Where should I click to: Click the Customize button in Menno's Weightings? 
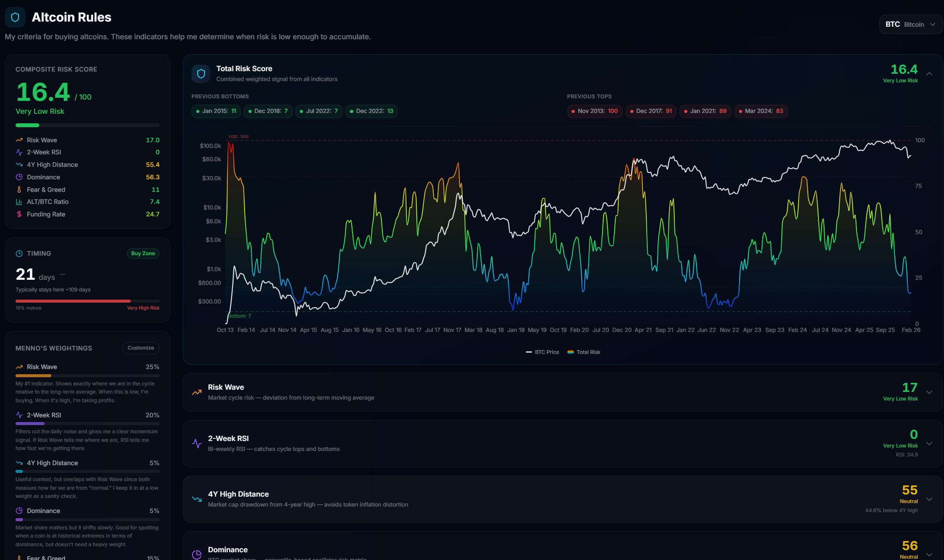(141, 348)
